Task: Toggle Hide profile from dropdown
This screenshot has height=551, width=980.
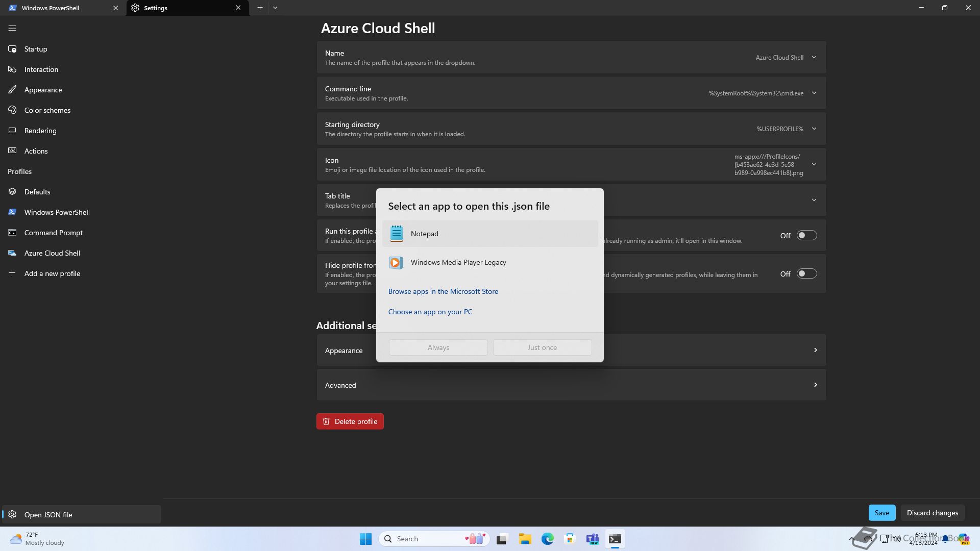Action: [806, 274]
